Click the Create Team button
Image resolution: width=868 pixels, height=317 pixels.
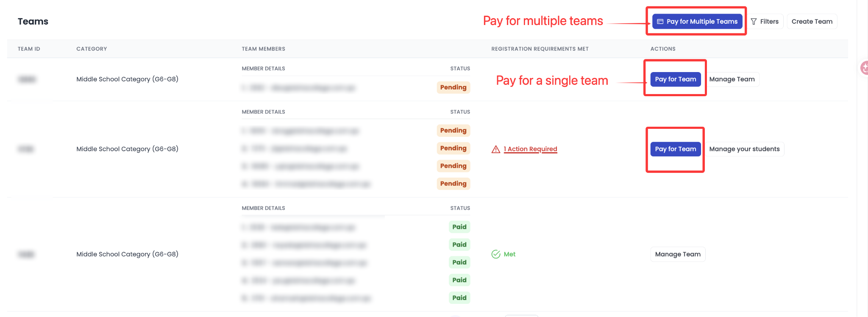812,22
